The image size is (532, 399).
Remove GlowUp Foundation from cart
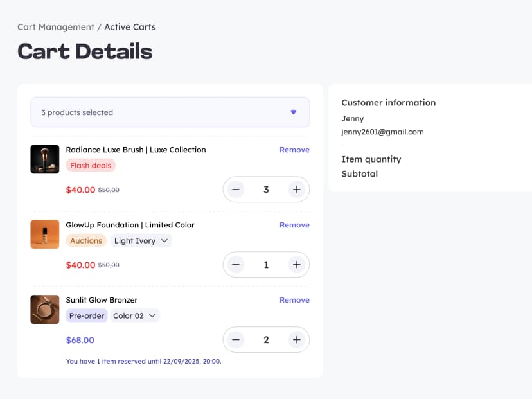pos(294,225)
